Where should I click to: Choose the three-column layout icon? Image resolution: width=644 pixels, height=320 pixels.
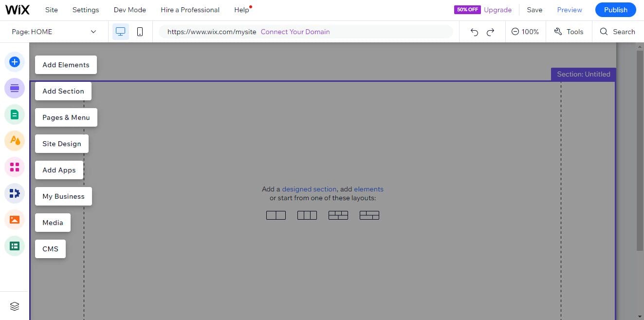point(307,215)
